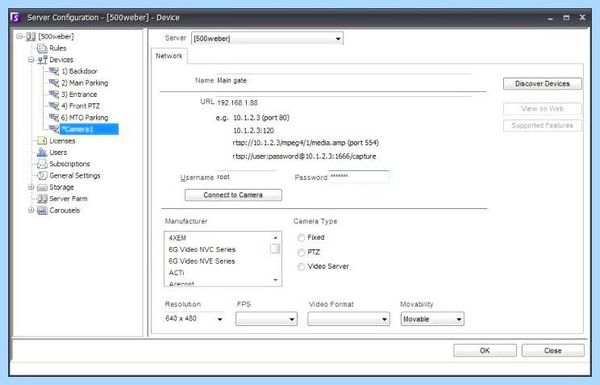This screenshot has width=600, height=385.
Task: Select the Video Server camera type
Action: click(x=301, y=267)
